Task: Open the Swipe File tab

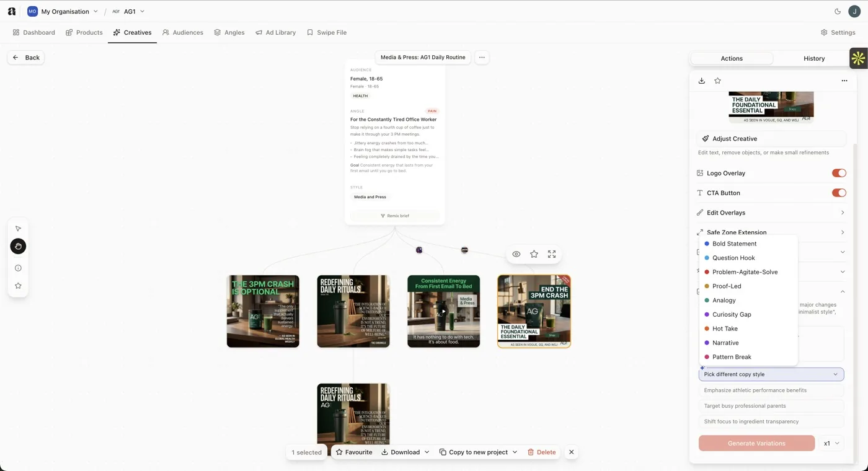Action: tap(327, 32)
